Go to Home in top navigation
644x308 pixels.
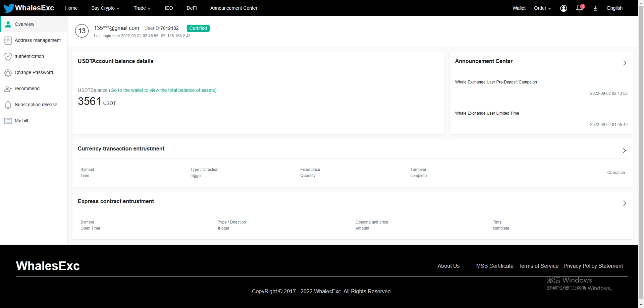click(x=71, y=8)
